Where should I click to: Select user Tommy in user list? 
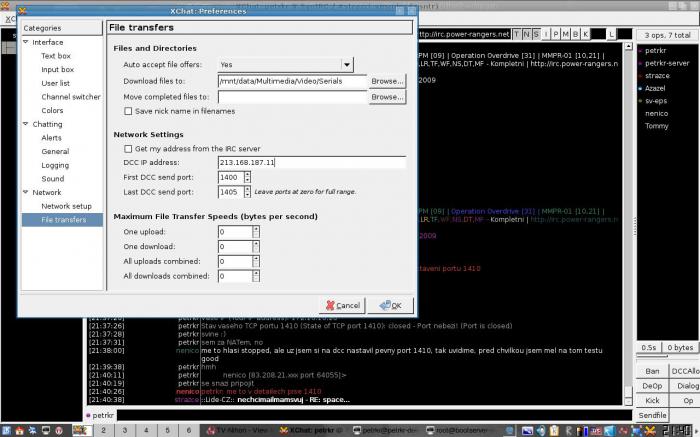(x=656, y=126)
